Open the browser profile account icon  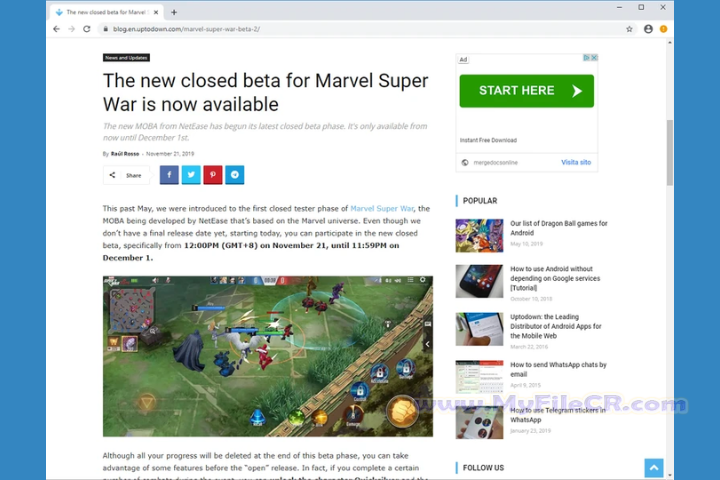[648, 29]
